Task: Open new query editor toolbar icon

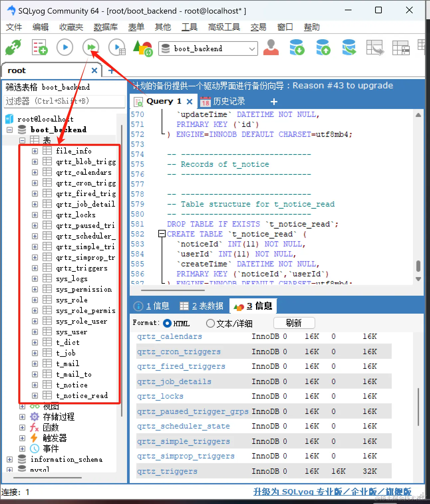Action: tap(40, 48)
